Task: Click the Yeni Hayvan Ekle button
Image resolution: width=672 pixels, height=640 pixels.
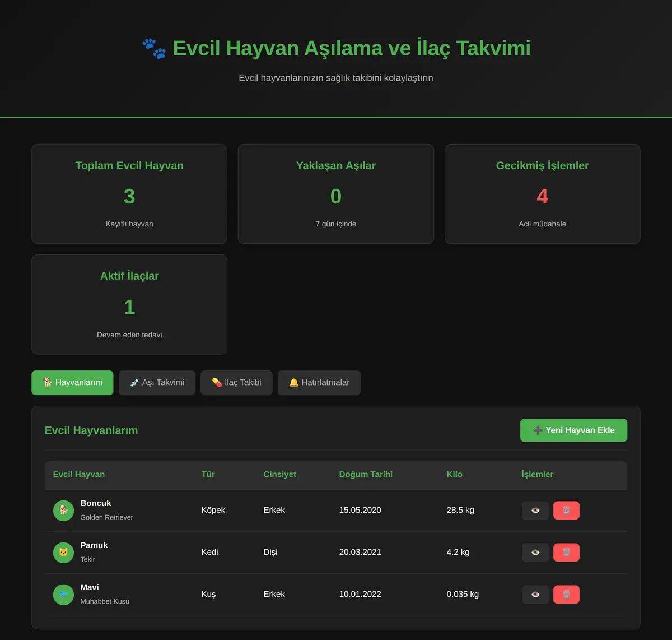Action: (x=573, y=430)
